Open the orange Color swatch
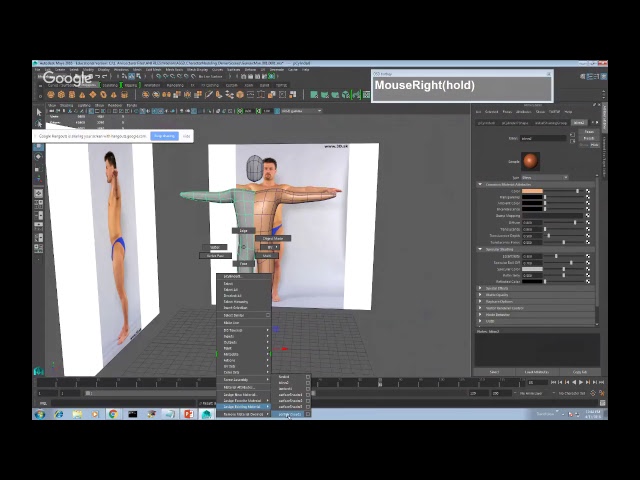 [532, 191]
